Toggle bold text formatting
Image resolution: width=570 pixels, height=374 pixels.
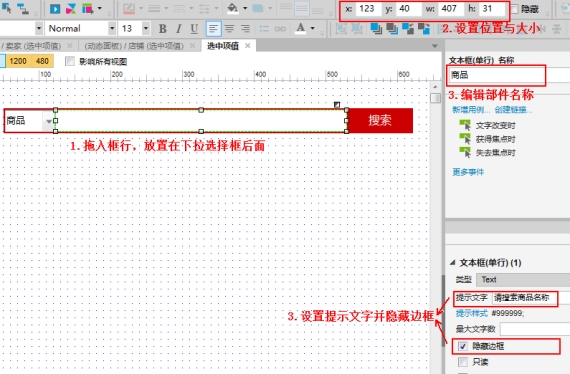click(x=163, y=29)
